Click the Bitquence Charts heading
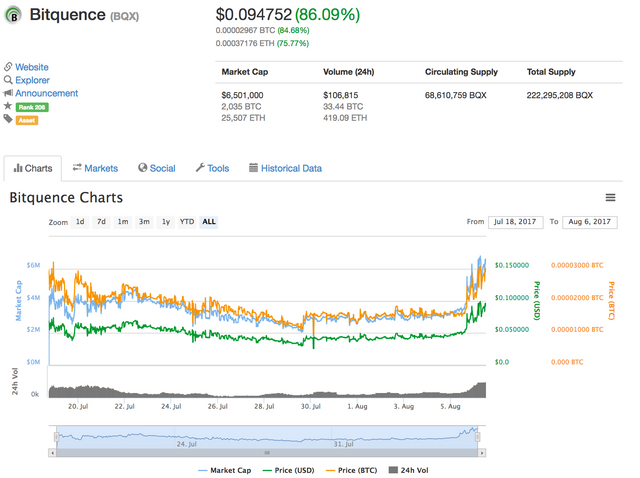This screenshot has height=478, width=640. click(66, 198)
